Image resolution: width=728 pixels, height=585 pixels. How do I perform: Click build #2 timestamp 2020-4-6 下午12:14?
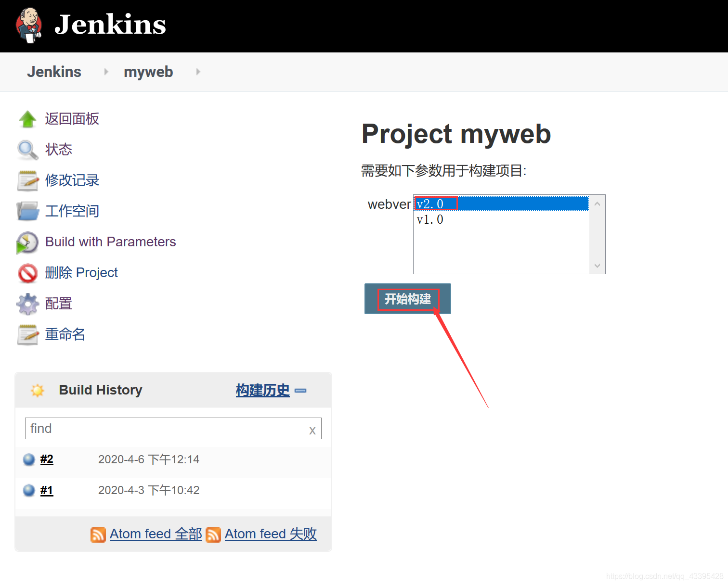pyautogui.click(x=149, y=459)
